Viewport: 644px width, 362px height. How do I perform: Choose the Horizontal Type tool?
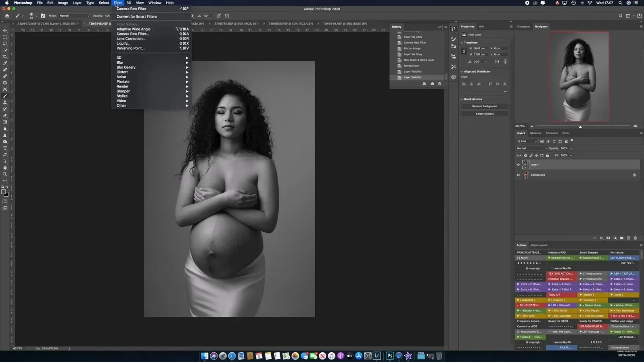pyautogui.click(x=5, y=148)
